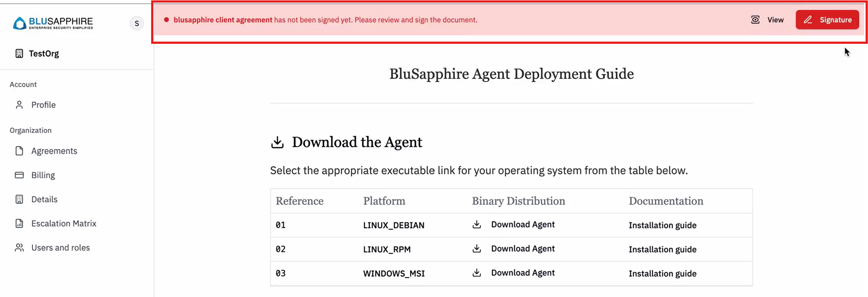Click View to review the agreement
Image resolution: width=868 pixels, height=297 pixels.
[x=775, y=20]
